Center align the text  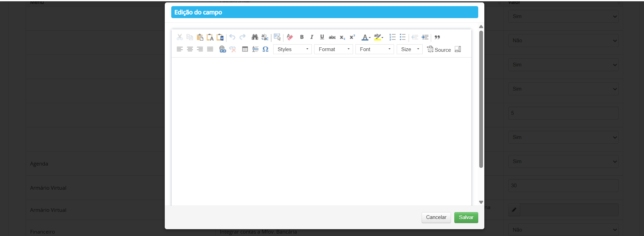tap(190, 49)
